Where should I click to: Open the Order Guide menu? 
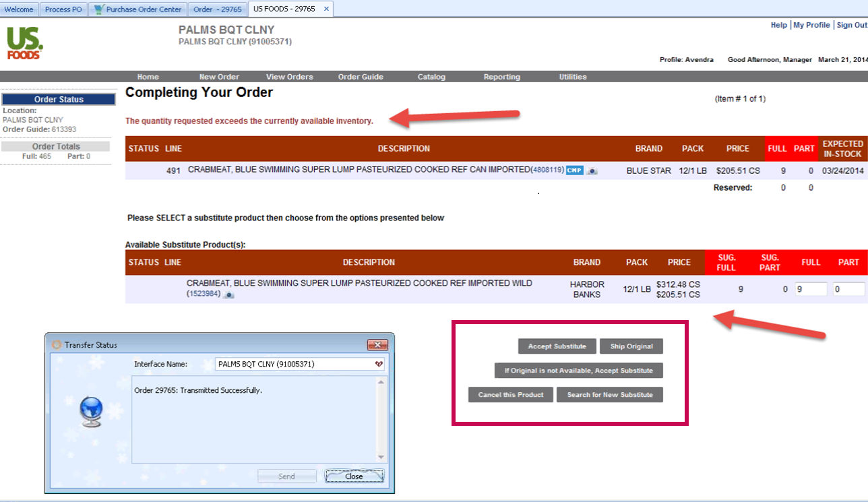tap(361, 77)
